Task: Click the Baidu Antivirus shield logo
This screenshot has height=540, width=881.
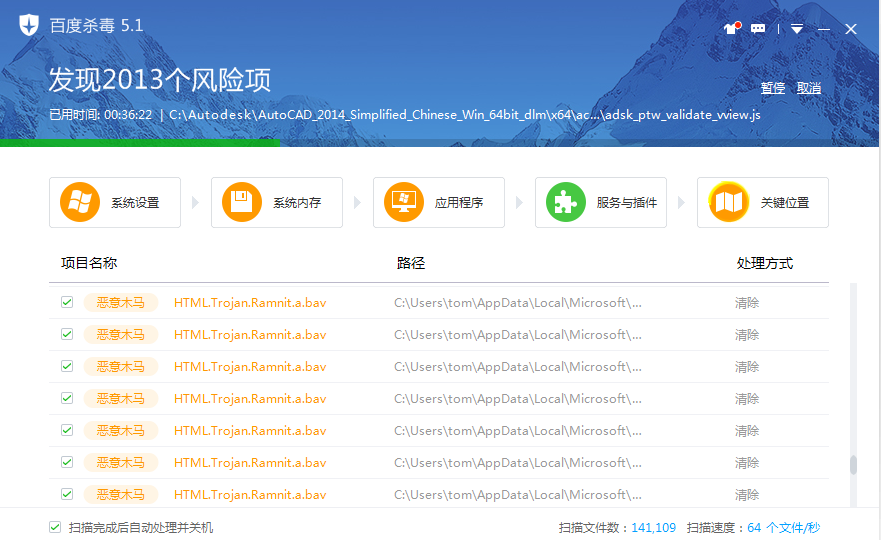Action: [x=29, y=25]
